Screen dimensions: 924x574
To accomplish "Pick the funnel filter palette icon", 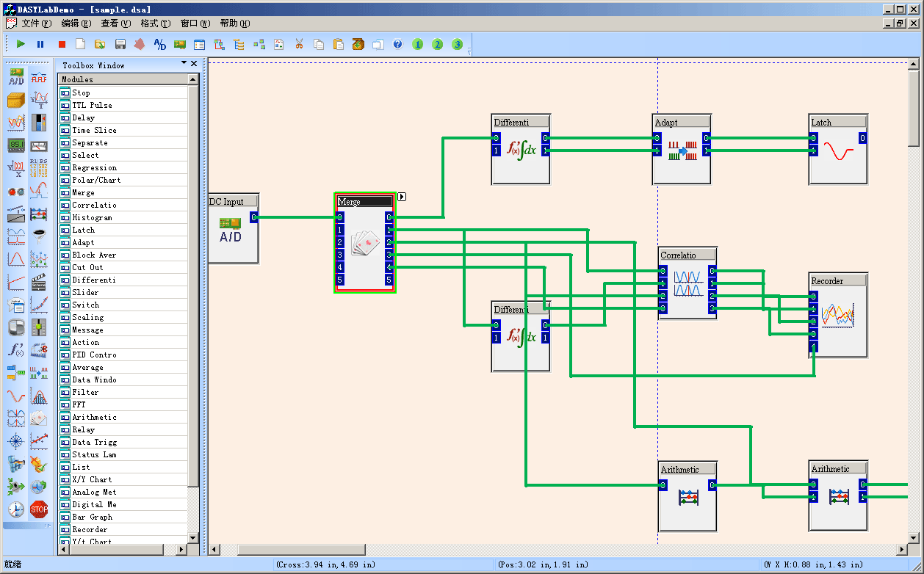I will (x=39, y=236).
